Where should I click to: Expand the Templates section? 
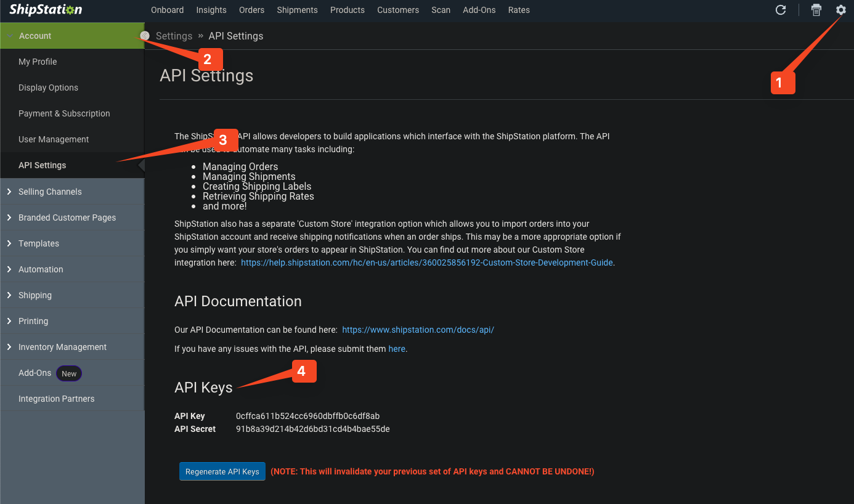pyautogui.click(x=72, y=243)
